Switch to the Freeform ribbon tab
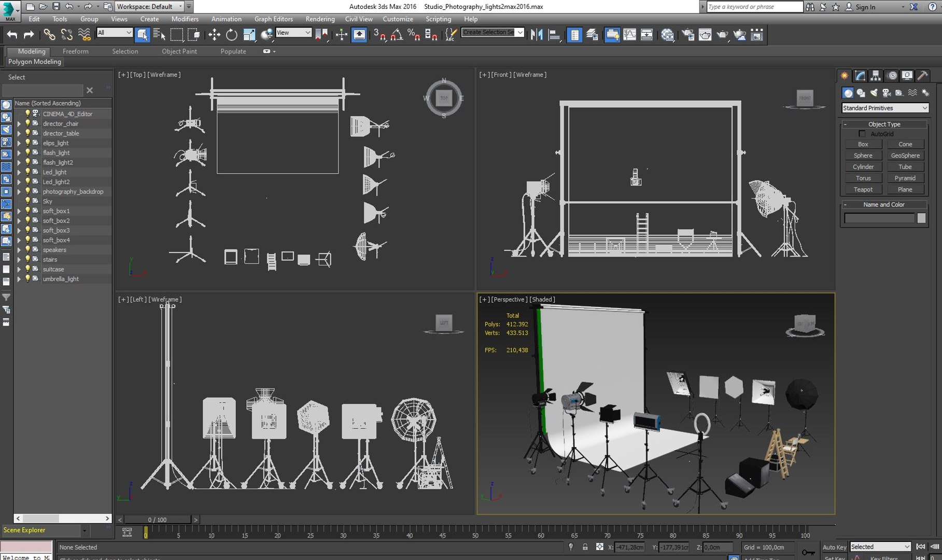The height and width of the screenshot is (560, 942). (75, 51)
